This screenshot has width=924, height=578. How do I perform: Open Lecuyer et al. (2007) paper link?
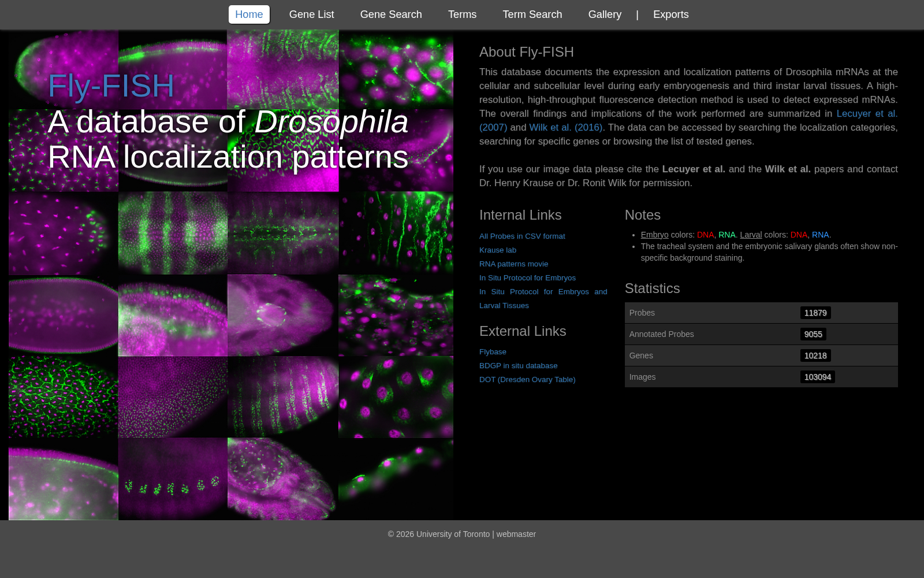click(867, 114)
